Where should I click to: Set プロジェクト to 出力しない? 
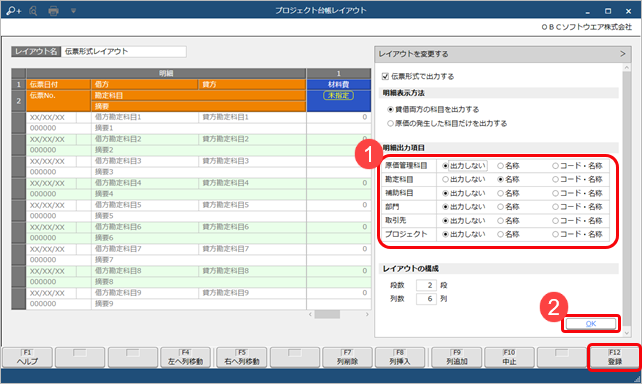click(445, 234)
